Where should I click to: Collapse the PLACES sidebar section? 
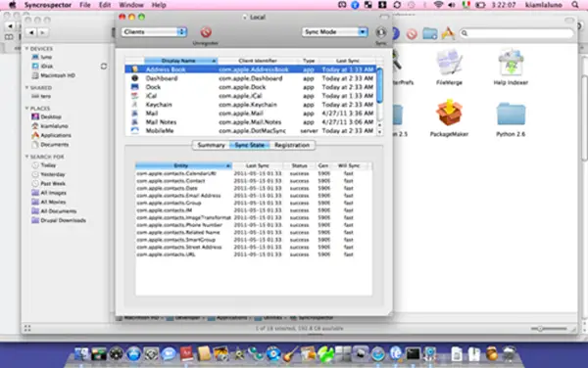[27, 109]
